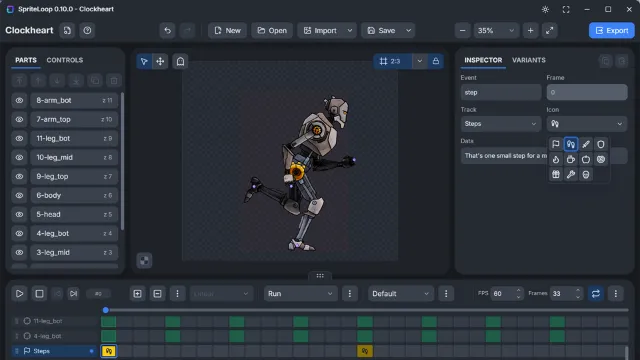Enter fullscreen via title bar icon

pyautogui.click(x=566, y=9)
